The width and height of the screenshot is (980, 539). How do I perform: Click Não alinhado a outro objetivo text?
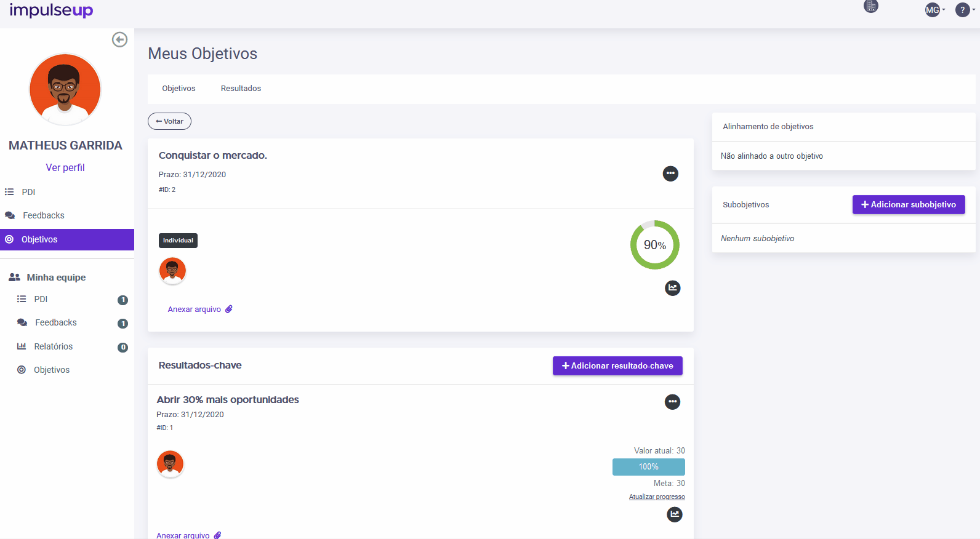pyautogui.click(x=772, y=156)
